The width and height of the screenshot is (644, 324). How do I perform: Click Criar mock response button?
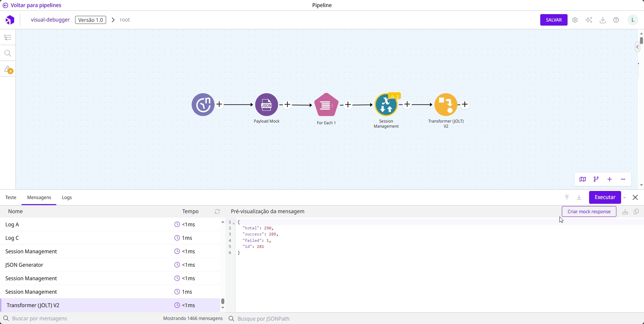point(589,212)
